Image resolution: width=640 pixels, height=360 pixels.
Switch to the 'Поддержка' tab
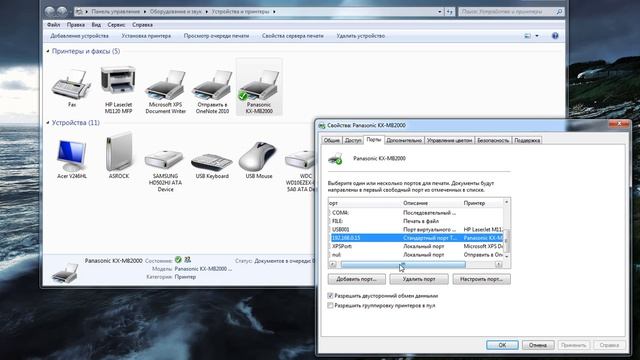(527, 140)
